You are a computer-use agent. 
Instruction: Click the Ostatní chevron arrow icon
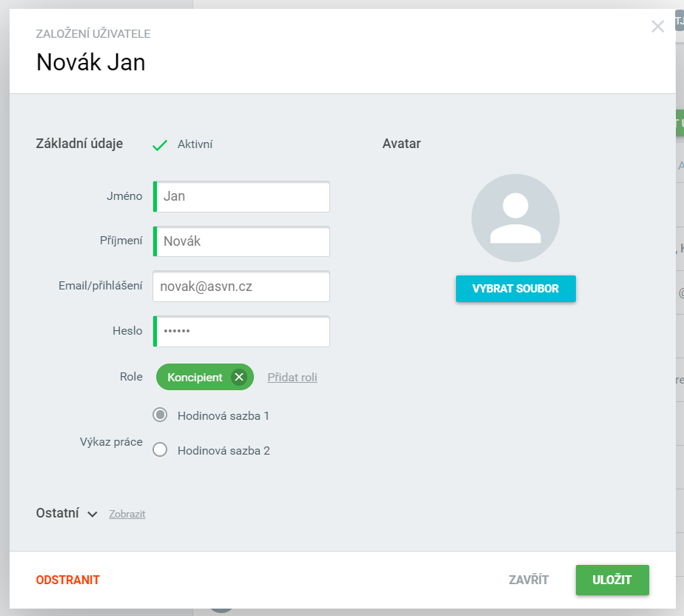(x=92, y=514)
